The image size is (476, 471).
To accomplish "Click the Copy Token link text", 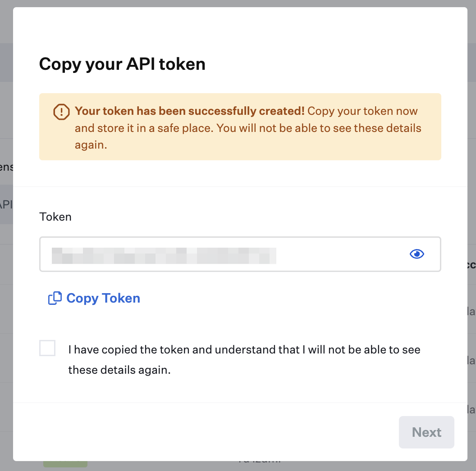I will click(103, 298).
